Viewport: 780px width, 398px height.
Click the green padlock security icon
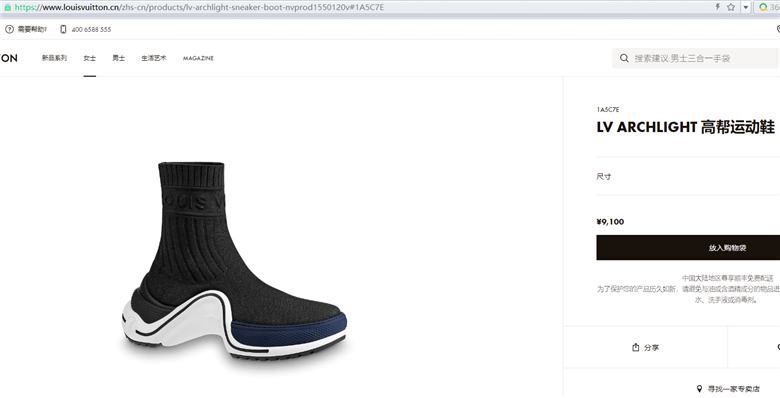coord(7,7)
